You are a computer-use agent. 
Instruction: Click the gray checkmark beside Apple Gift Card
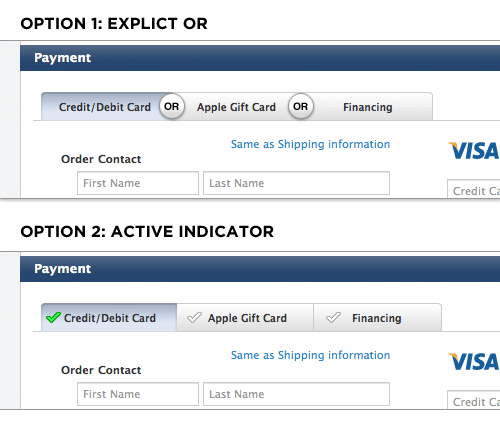coord(194,318)
